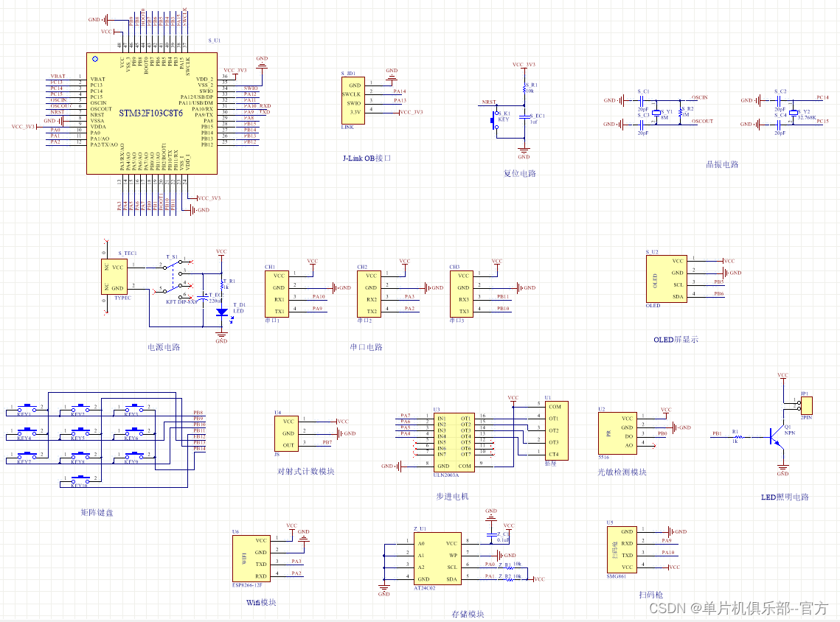Click the S_U2 OLED module block
The width and height of the screenshot is (840, 622).
[x=667, y=279]
